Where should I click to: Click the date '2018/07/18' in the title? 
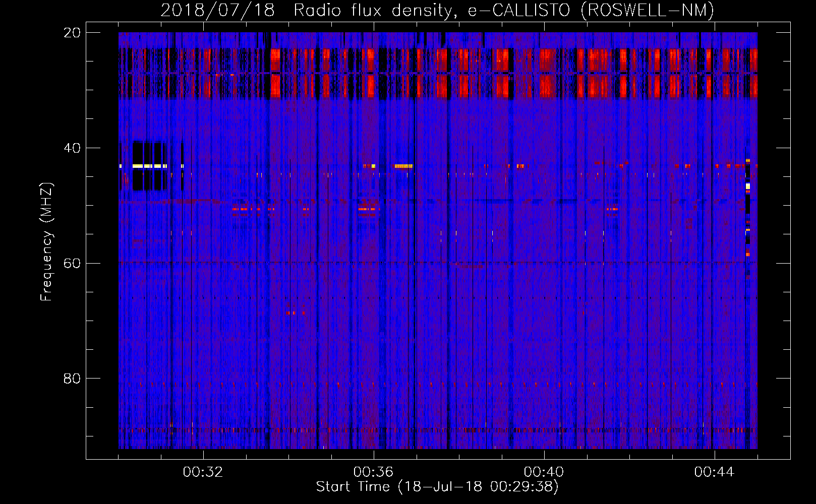tap(217, 10)
